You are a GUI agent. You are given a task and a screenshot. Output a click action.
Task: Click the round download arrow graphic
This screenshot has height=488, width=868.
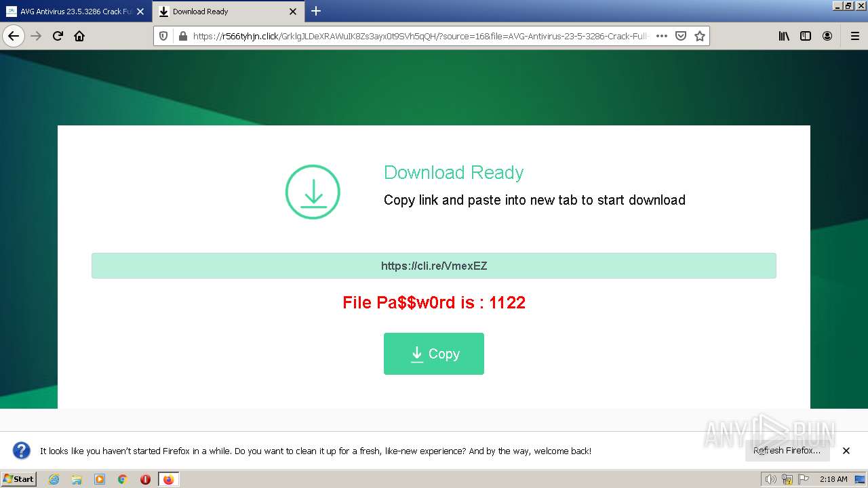313,192
